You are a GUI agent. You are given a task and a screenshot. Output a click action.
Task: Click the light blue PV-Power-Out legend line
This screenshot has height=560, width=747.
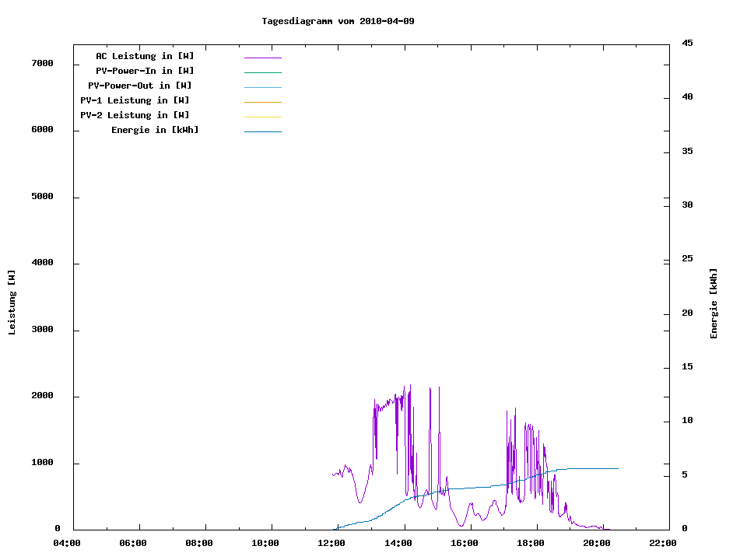coord(262,87)
